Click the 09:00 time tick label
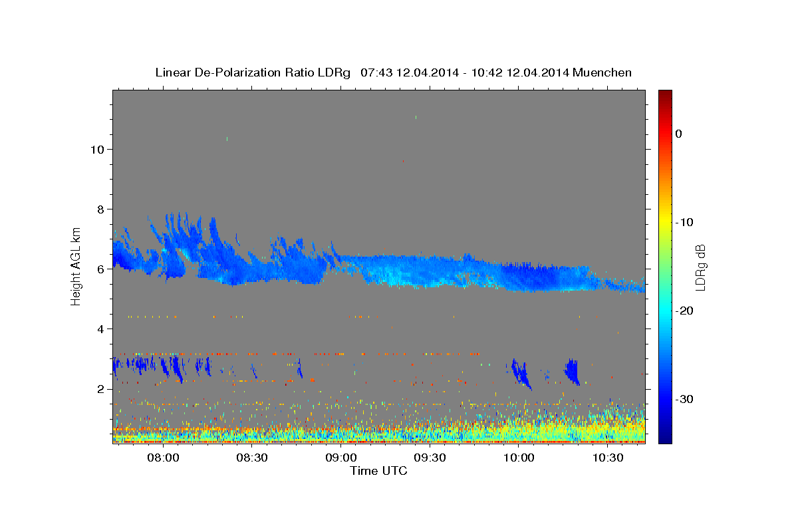 coord(340,458)
